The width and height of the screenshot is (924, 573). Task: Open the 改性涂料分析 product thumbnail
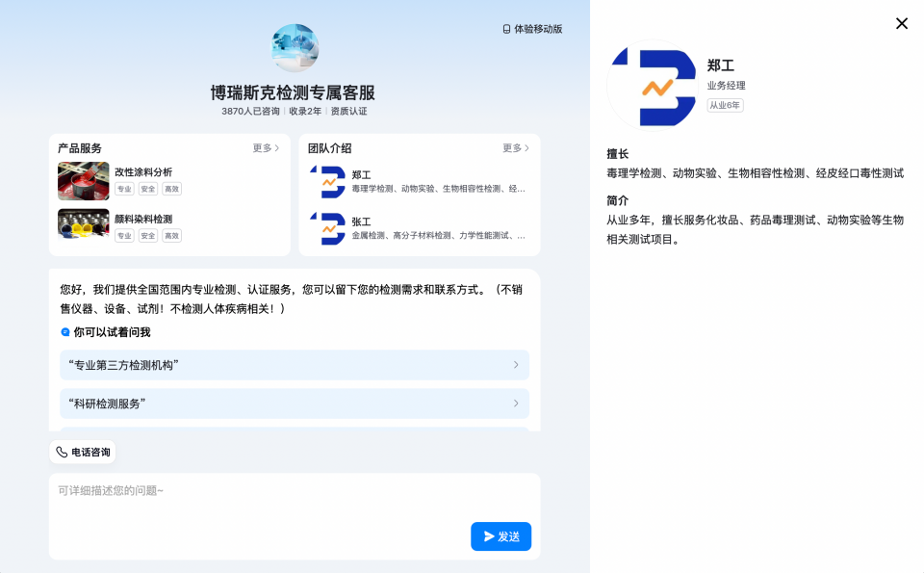[83, 181]
